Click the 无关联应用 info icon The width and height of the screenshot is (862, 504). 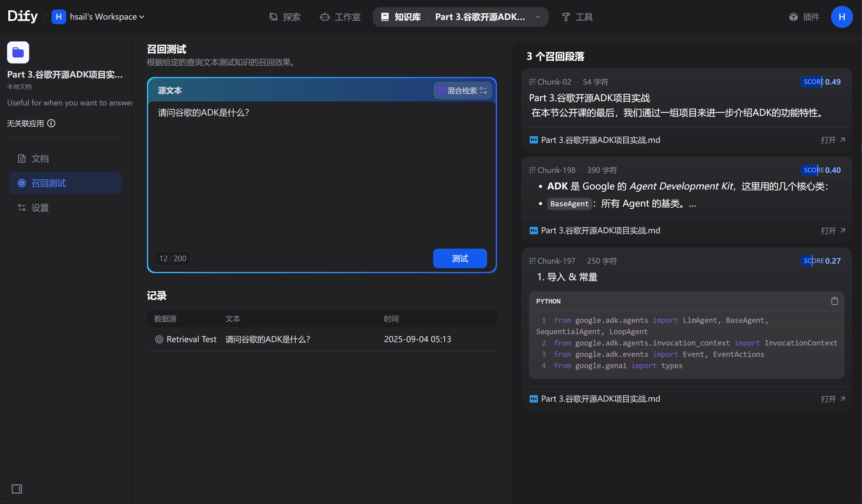[51, 124]
